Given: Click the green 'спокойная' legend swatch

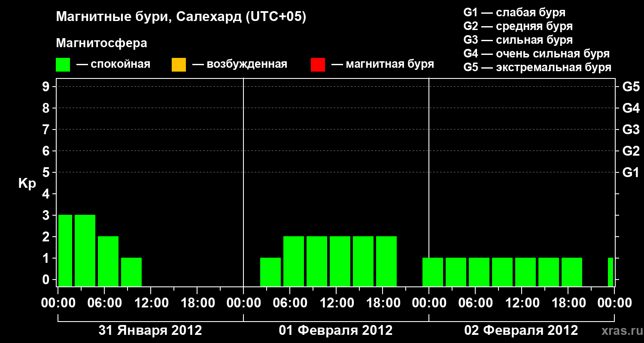Looking at the screenshot, I should point(63,65).
